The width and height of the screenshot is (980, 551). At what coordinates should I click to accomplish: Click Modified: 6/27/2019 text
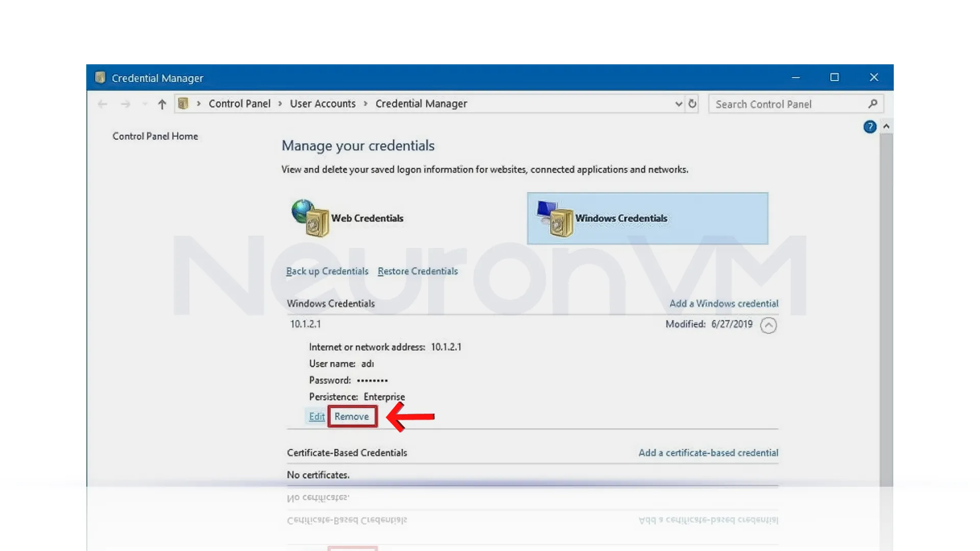[709, 324]
